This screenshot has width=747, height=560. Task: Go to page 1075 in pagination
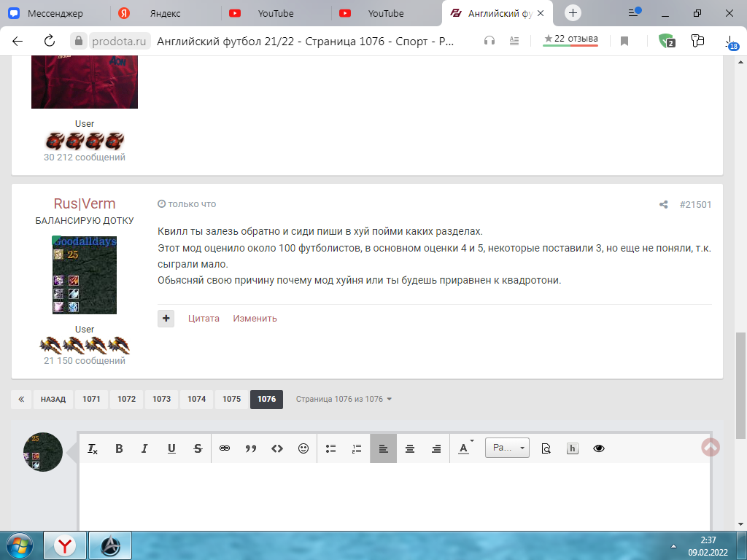[231, 400]
